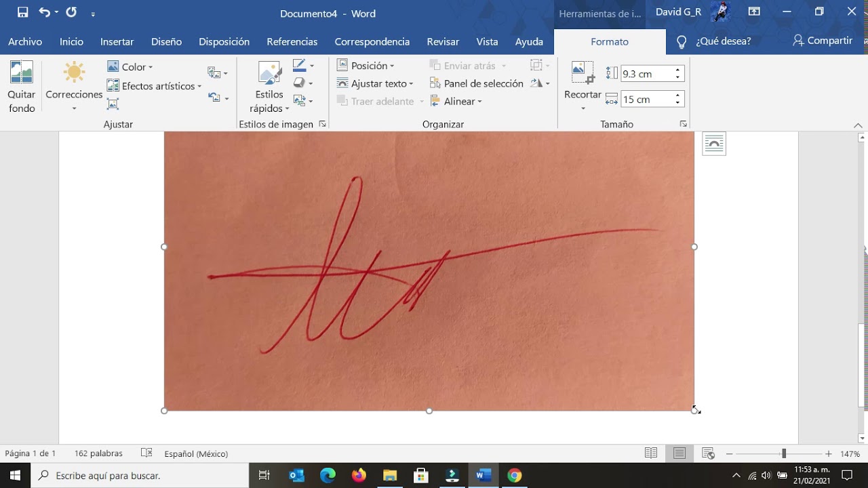
Task: Open Customize Quick Access Toolbar arrow
Action: coord(93,14)
